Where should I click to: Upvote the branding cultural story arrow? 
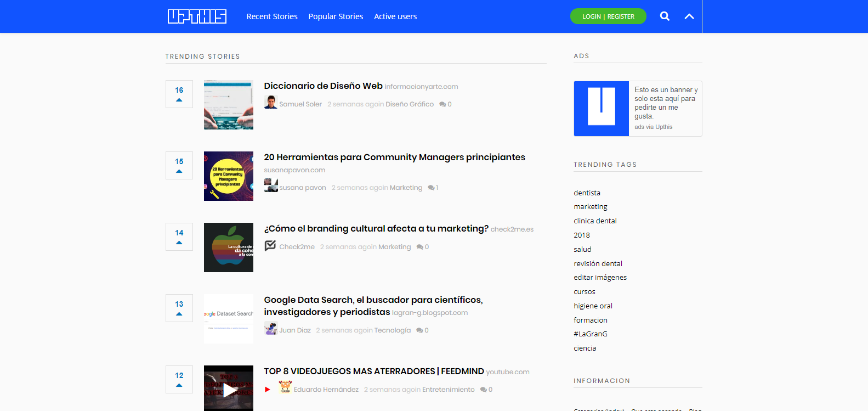pos(179,243)
